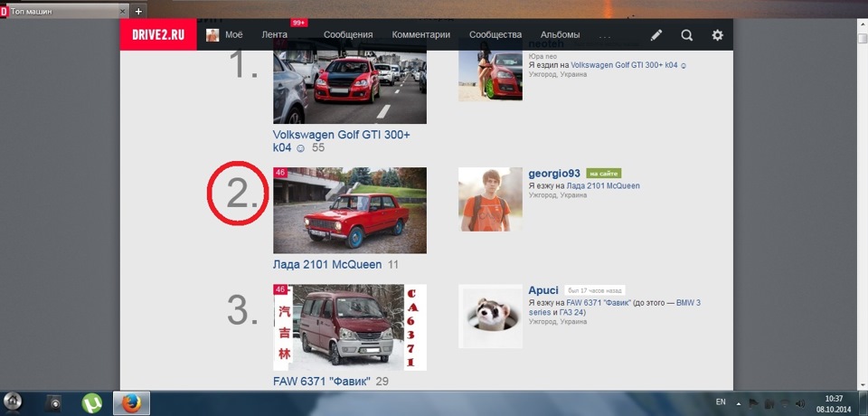The image size is (868, 416).
Task: Open the Сообщения menu item
Action: coord(348,35)
